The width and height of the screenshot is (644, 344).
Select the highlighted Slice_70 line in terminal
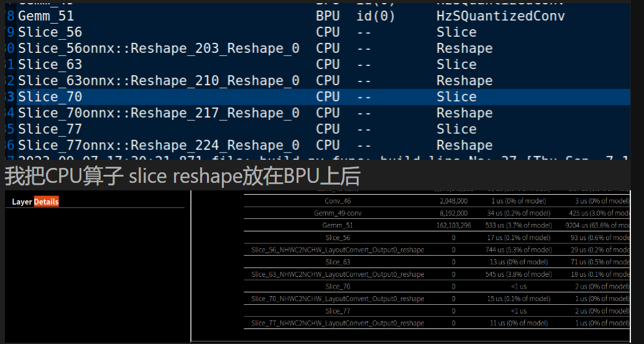tap(50, 97)
